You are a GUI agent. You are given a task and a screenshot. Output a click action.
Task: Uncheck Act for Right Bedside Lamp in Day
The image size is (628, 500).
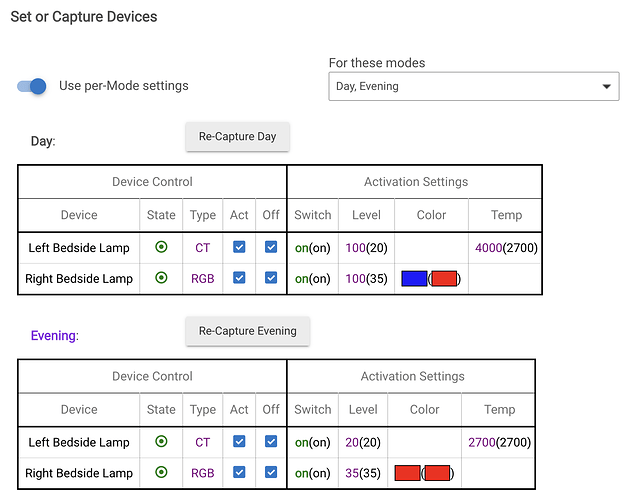tap(239, 278)
